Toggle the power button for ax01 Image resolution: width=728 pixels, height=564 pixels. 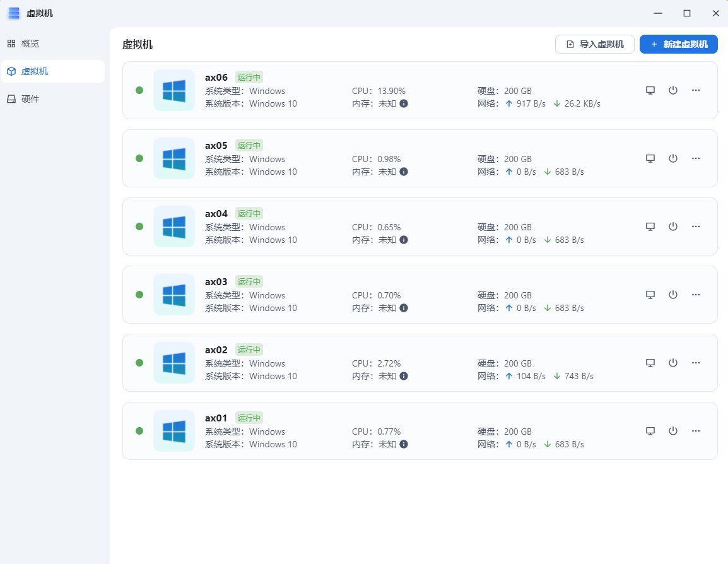coord(673,431)
